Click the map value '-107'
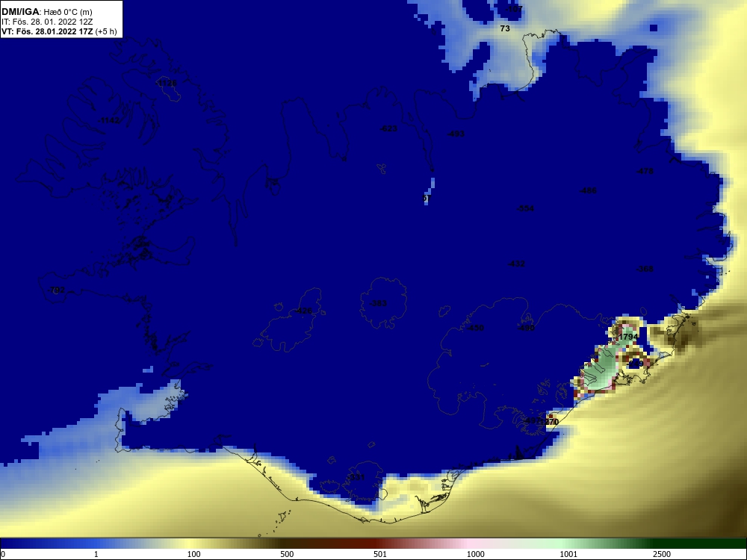 tap(514, 9)
